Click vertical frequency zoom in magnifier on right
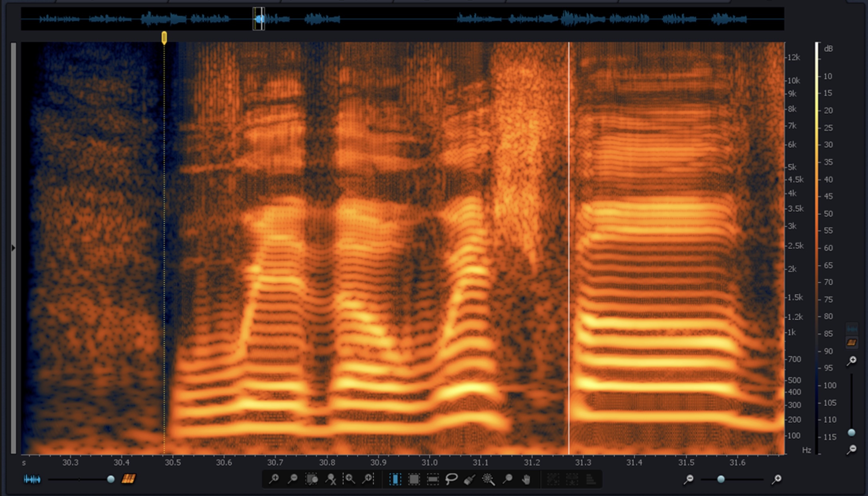 click(x=852, y=360)
